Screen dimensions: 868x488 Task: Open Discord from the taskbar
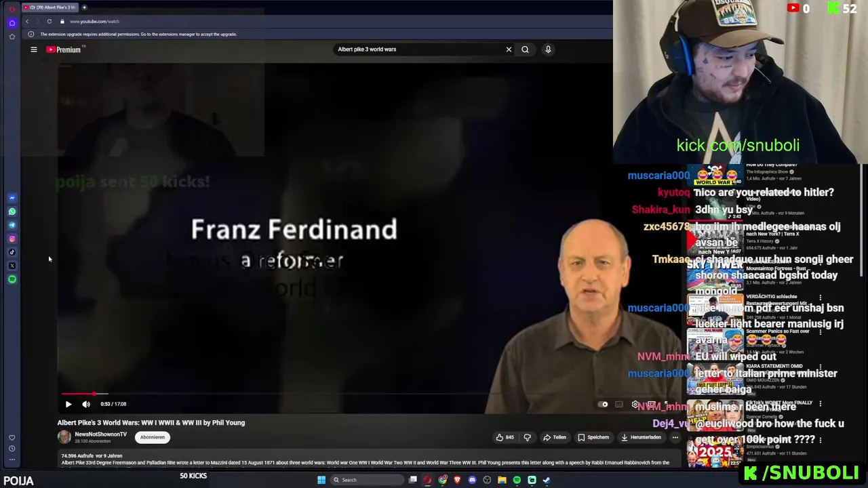click(x=473, y=480)
